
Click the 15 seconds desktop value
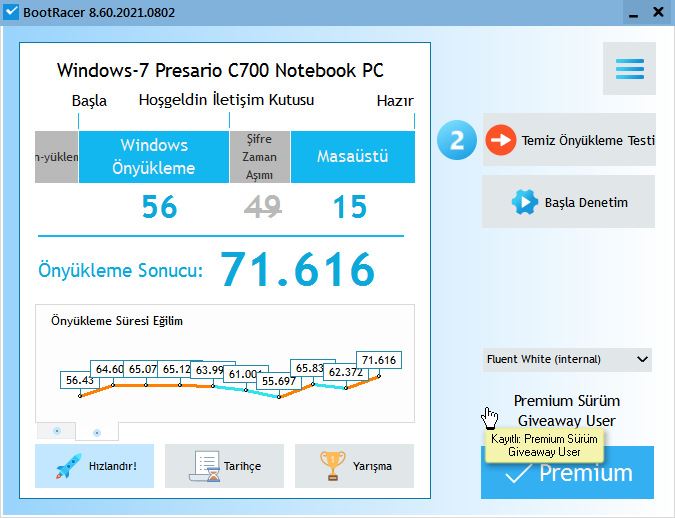(350, 207)
